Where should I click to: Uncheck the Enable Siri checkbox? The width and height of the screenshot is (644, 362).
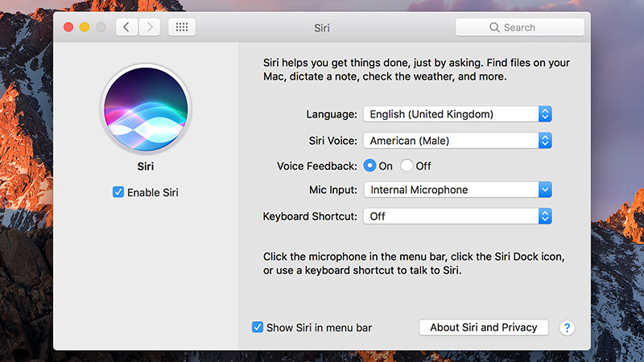click(118, 192)
